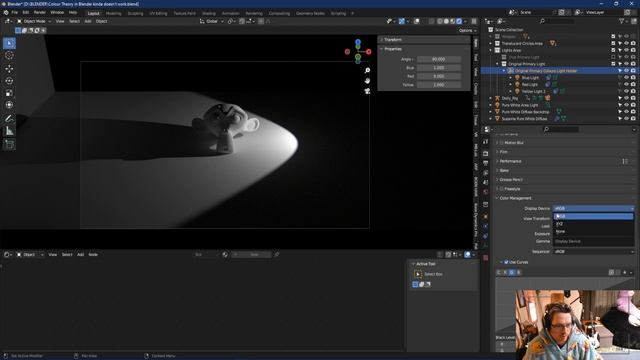Switch to solid viewport shading icon
The height and width of the screenshot is (360, 640).
click(446, 21)
